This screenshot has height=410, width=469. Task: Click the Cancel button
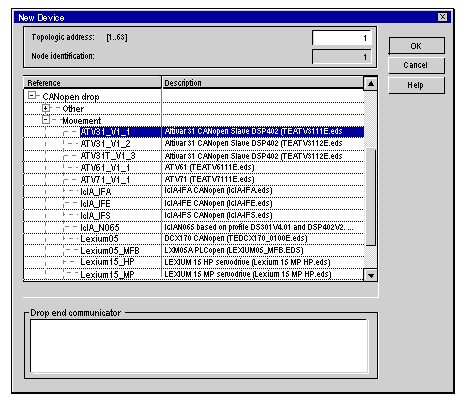(x=416, y=65)
